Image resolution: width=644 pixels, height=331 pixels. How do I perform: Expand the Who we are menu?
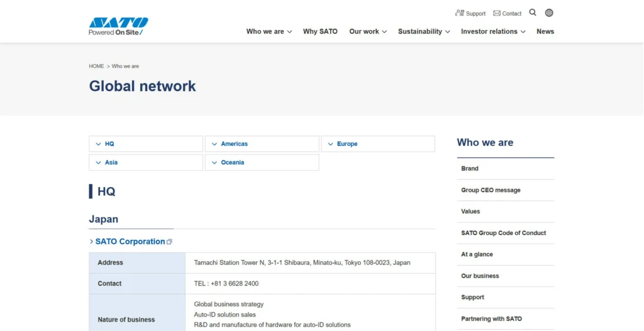coord(269,31)
